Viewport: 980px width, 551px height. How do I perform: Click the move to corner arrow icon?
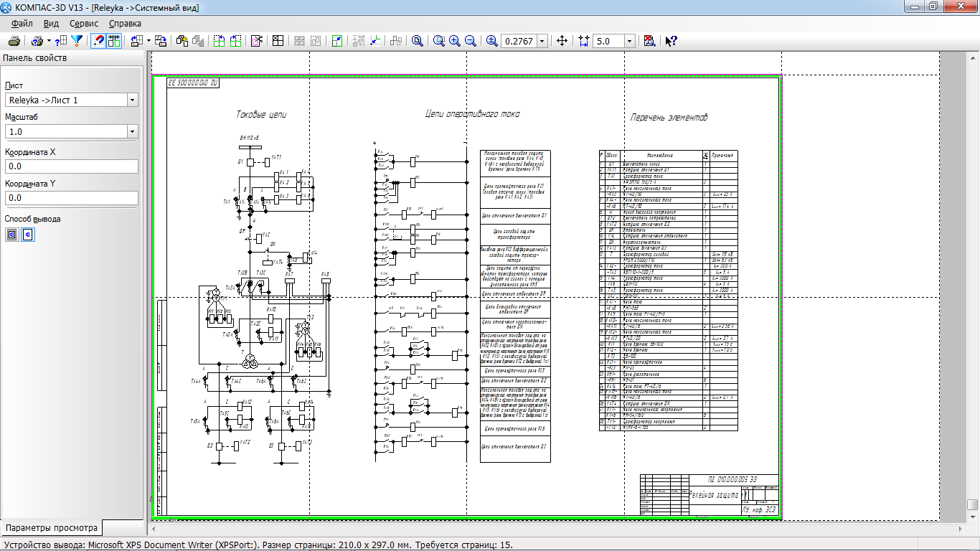pyautogui.click(x=374, y=41)
